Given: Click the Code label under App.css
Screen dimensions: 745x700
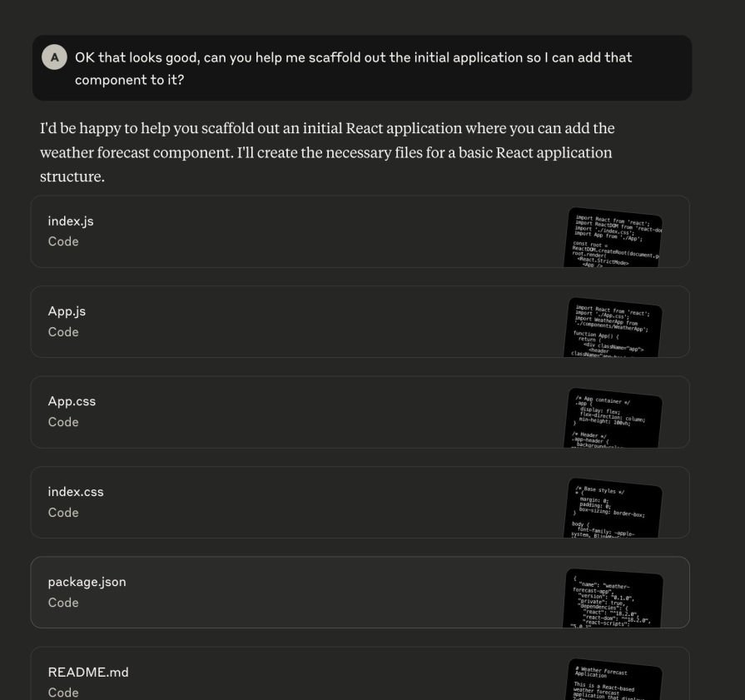Looking at the screenshot, I should point(63,422).
